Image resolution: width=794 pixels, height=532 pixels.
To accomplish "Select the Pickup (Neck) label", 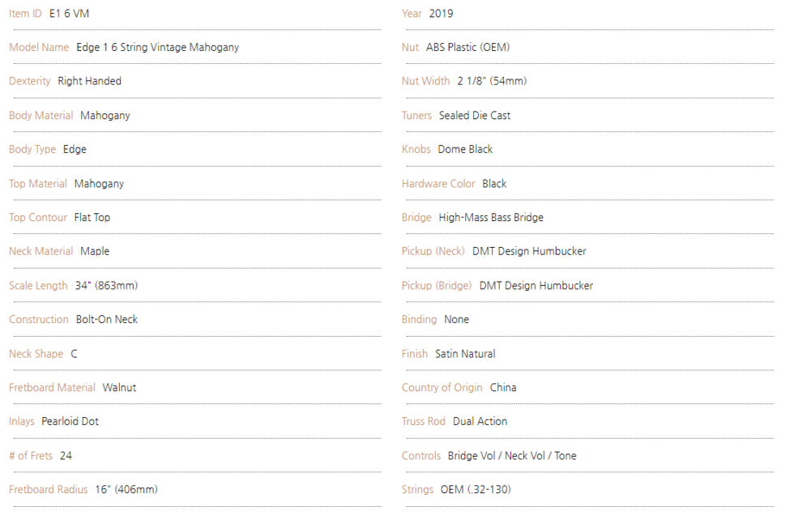I will pos(433,251).
